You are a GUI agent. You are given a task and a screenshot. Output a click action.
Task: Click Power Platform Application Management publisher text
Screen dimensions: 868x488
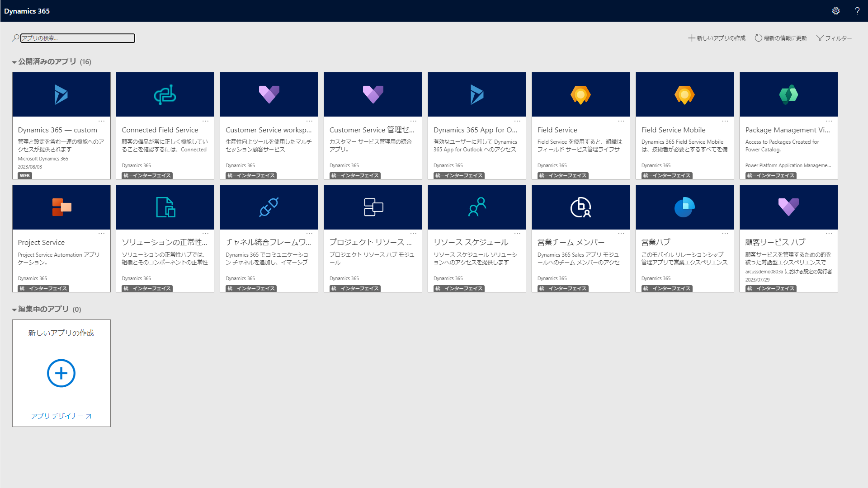(788, 165)
